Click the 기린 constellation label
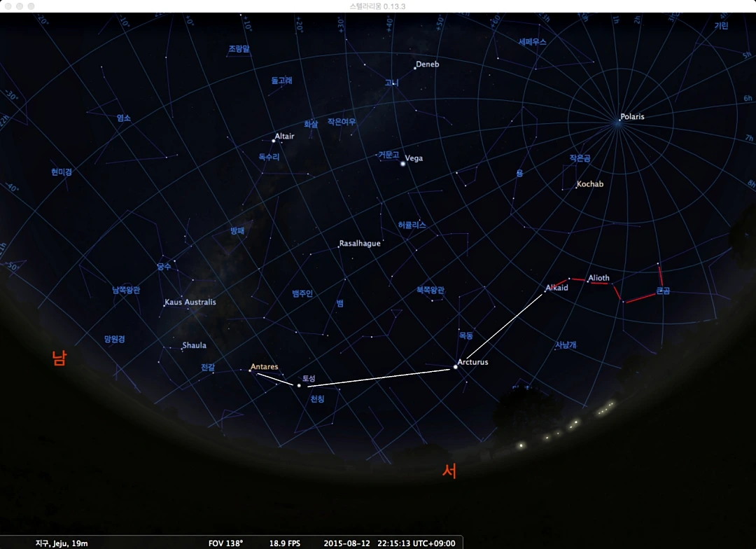Viewport: 756px width, 549px height. pos(721,26)
